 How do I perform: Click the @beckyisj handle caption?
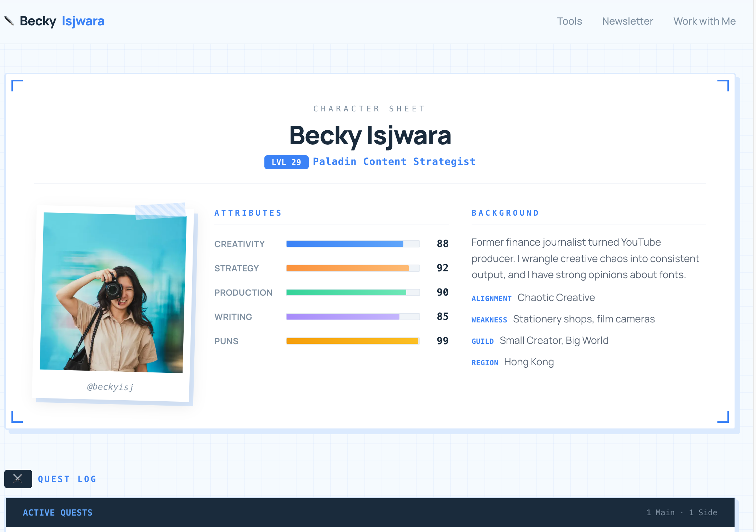[x=110, y=387]
